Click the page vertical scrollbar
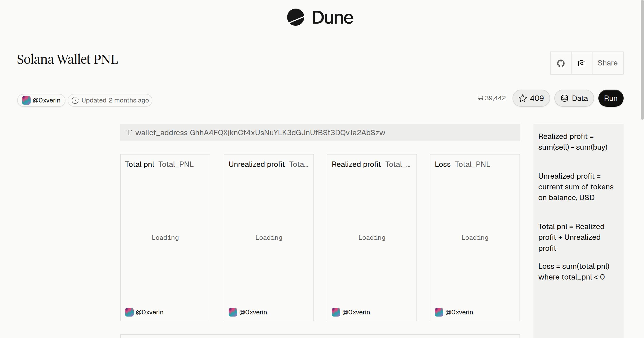Viewport: 644px width, 338px height. pos(642,60)
